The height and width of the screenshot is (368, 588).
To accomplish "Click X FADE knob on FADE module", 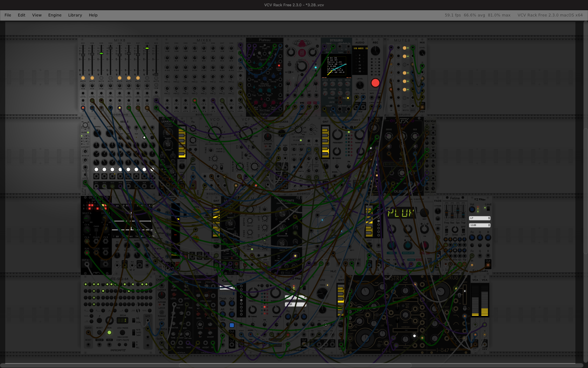I will (x=437, y=211).
